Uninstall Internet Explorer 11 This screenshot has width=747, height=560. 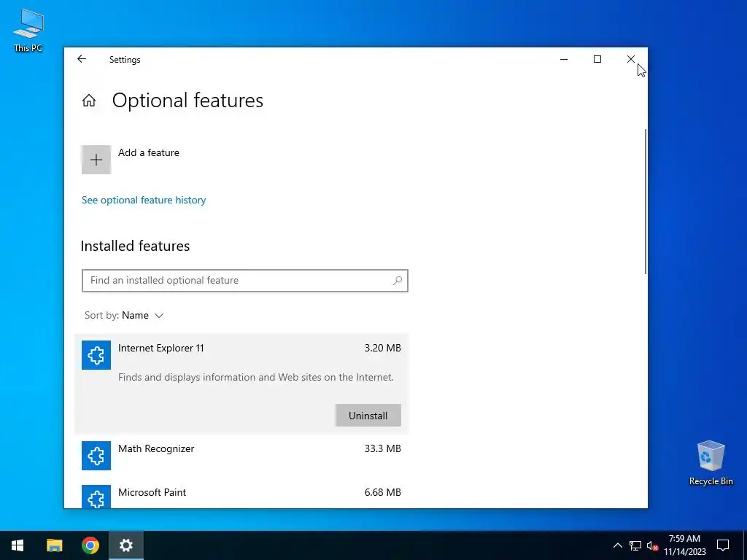[x=368, y=416]
